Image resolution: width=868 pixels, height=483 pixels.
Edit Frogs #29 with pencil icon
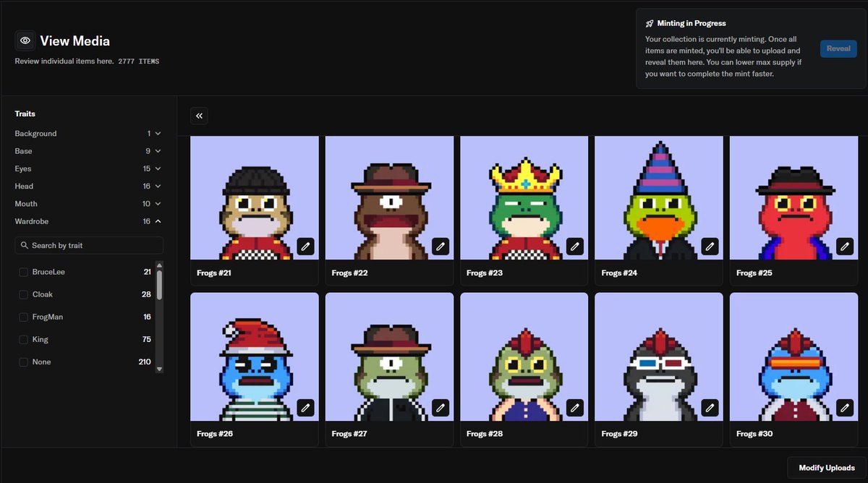(710, 407)
